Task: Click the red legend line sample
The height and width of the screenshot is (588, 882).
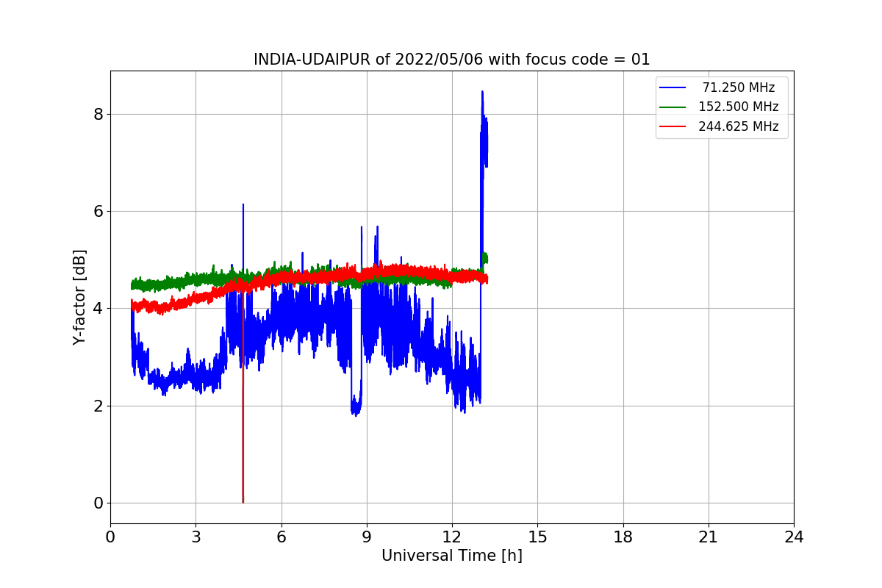Action: [x=673, y=126]
